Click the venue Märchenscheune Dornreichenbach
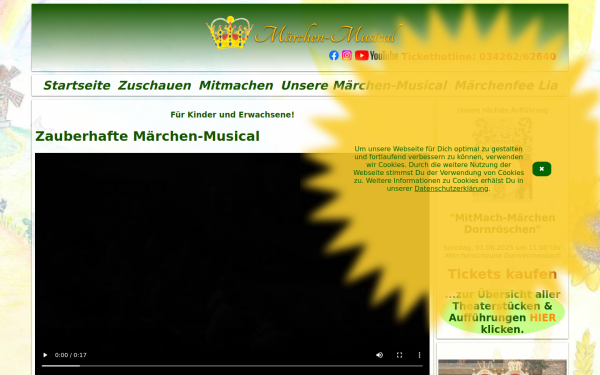The width and height of the screenshot is (600, 375). pos(502,256)
